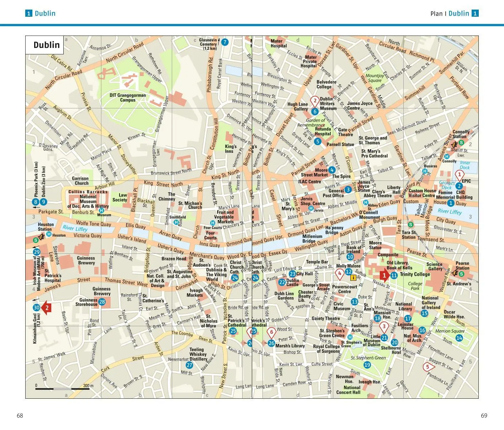This screenshot has height=430, width=504.
Task: Select the Heuston tram stop H icon
Action: [49, 235]
